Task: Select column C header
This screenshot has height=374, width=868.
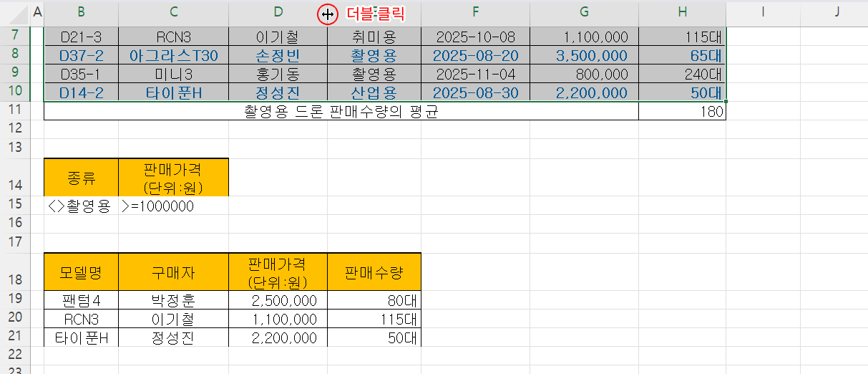Action: point(174,13)
